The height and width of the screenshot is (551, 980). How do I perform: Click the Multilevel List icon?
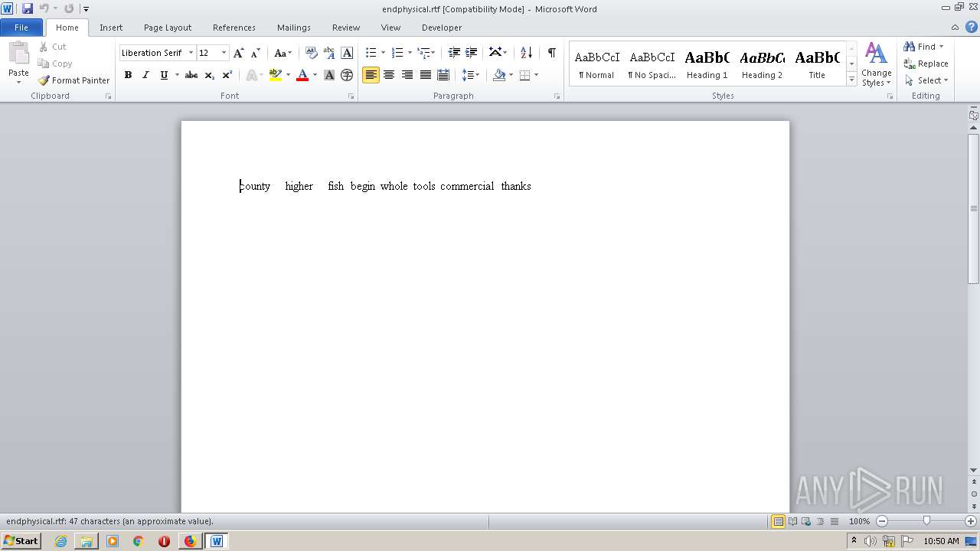pyautogui.click(x=423, y=53)
